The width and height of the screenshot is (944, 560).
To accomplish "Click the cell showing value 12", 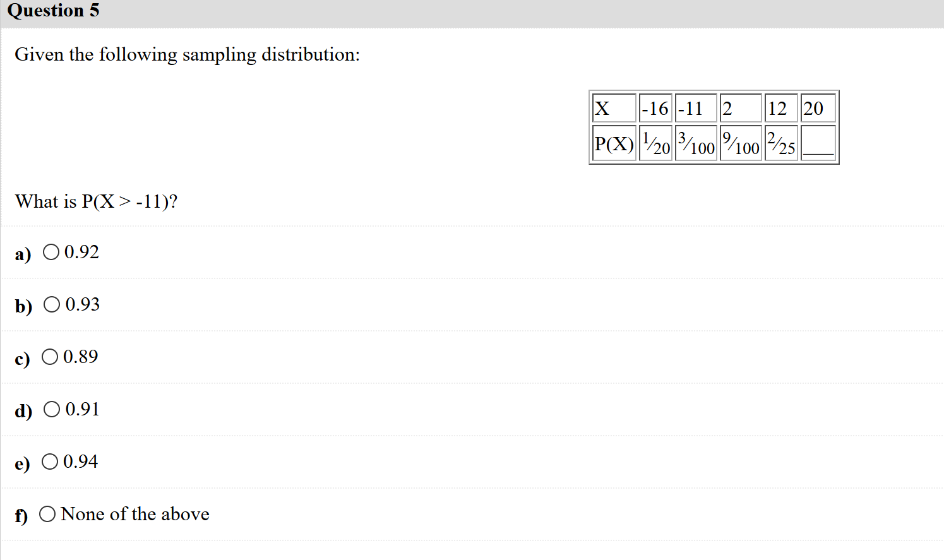I will tap(780, 107).
